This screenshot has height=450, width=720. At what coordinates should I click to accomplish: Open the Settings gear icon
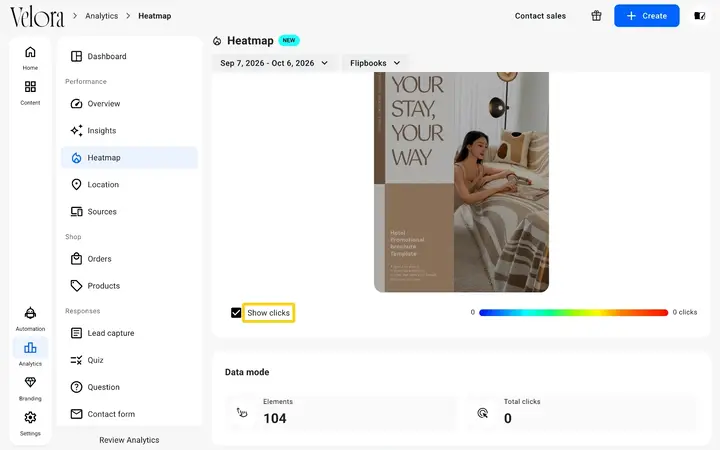pos(30,417)
